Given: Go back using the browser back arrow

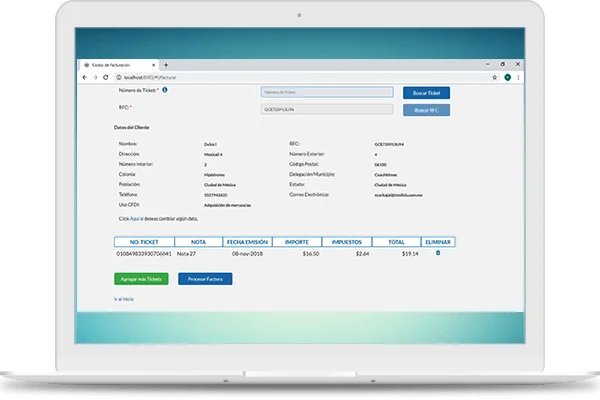Looking at the screenshot, I should tap(85, 77).
